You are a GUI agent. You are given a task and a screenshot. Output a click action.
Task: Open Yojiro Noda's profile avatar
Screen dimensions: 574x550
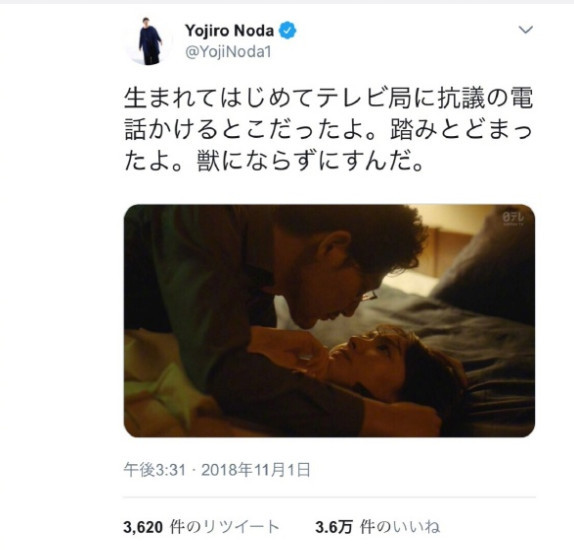coord(150,41)
